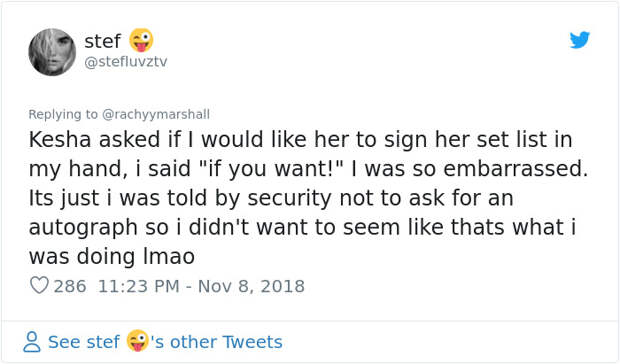620x364 pixels.
Task: Click 'See stef's other Tweets' link
Action: pyautogui.click(x=165, y=342)
